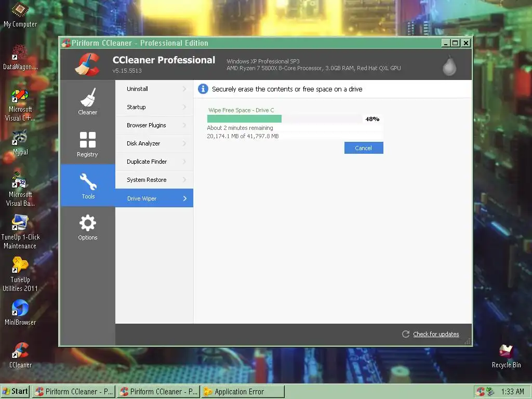Select Duplicate Finder menu item

(x=154, y=162)
